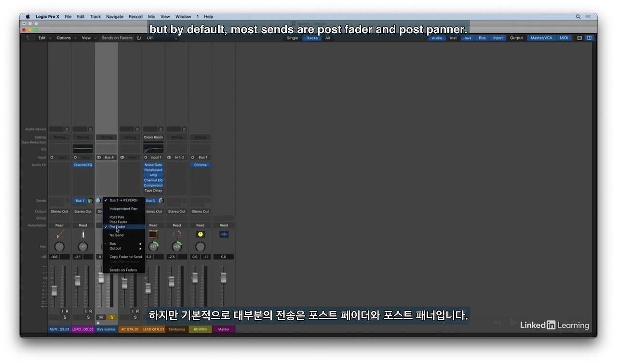The image size is (617, 364).
Task: Click the waveform icon on Master strip
Action: click(224, 234)
